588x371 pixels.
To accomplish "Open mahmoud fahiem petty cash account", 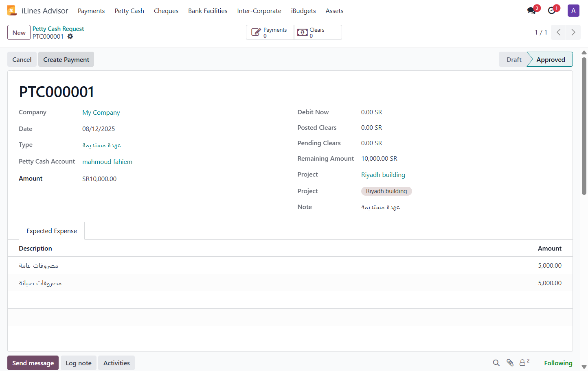I will [107, 161].
